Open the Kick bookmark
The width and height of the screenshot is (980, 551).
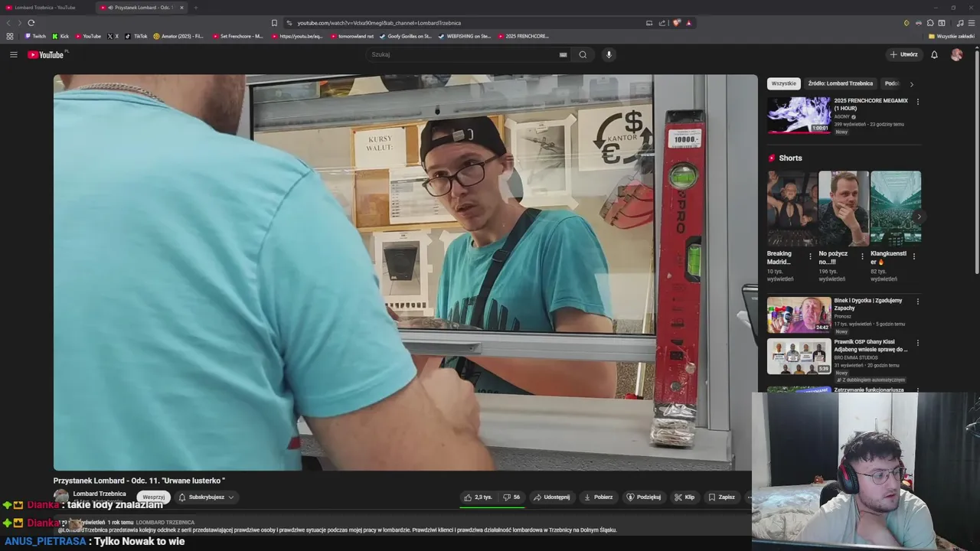click(x=60, y=36)
